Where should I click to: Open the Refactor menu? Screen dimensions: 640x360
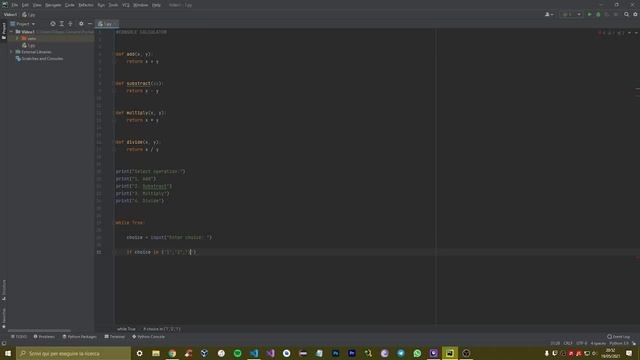point(86,5)
